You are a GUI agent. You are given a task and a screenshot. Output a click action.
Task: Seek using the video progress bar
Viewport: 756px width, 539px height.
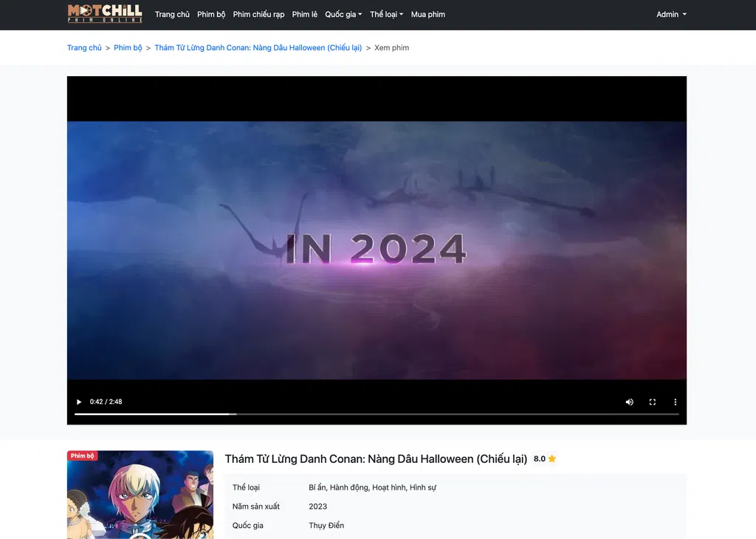(377, 414)
